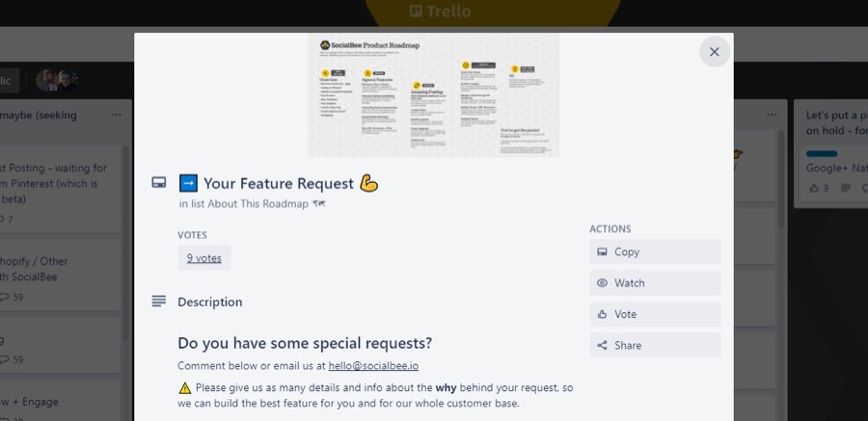Click the world map emoji after list name
Viewport: 868px width, 421px height.
click(x=318, y=203)
